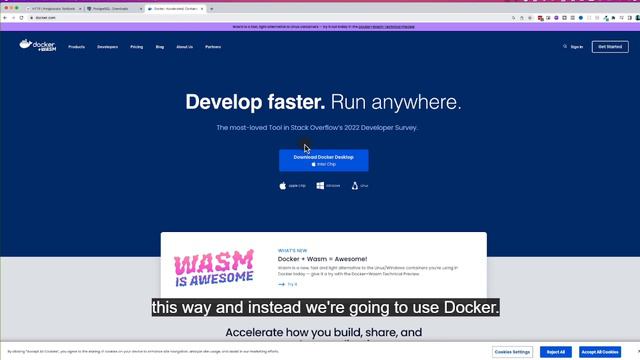Viewport: 640px width, 360px height.
Task: Click the Stack Overflow 2022 survey subtitle
Action: [x=317, y=128]
